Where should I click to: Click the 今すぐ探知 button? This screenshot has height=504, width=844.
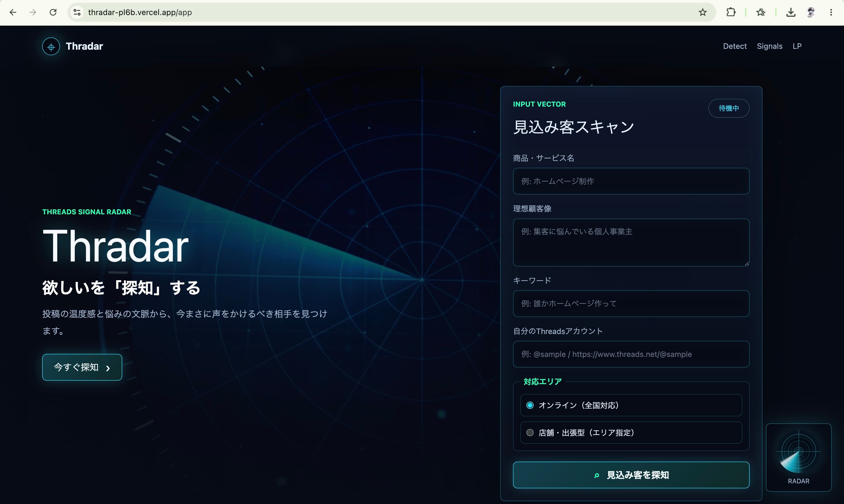(82, 367)
